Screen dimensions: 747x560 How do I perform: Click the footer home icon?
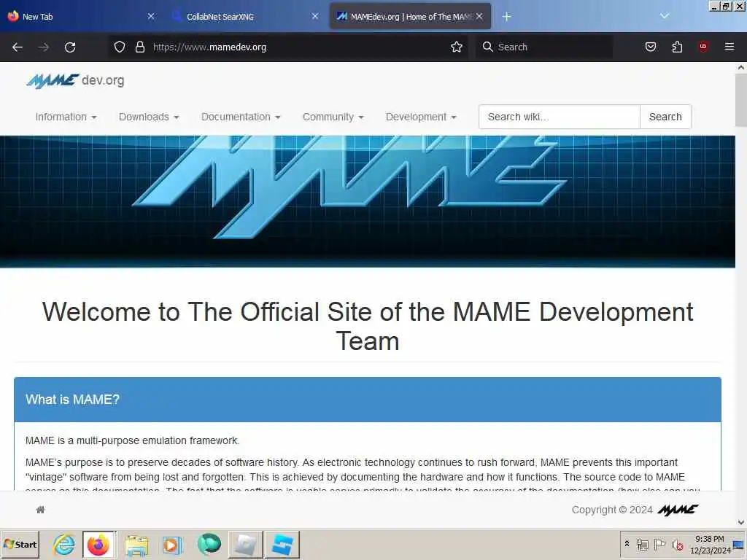41,510
